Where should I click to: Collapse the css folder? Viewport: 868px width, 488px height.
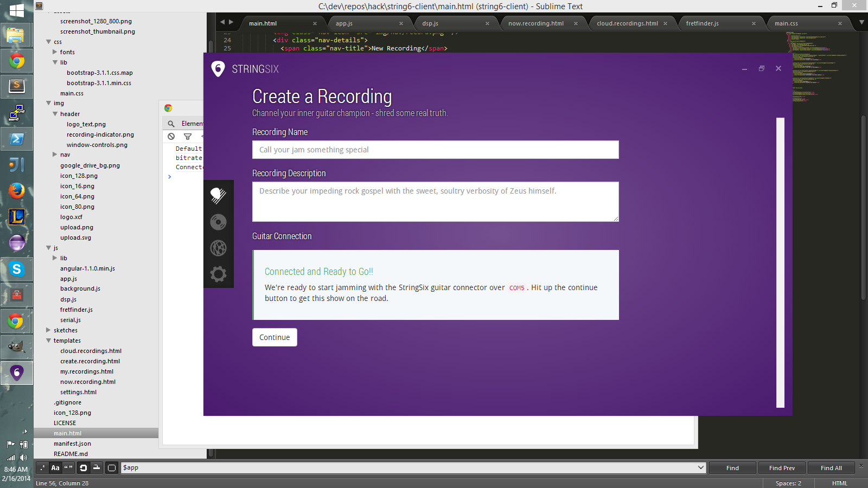49,42
